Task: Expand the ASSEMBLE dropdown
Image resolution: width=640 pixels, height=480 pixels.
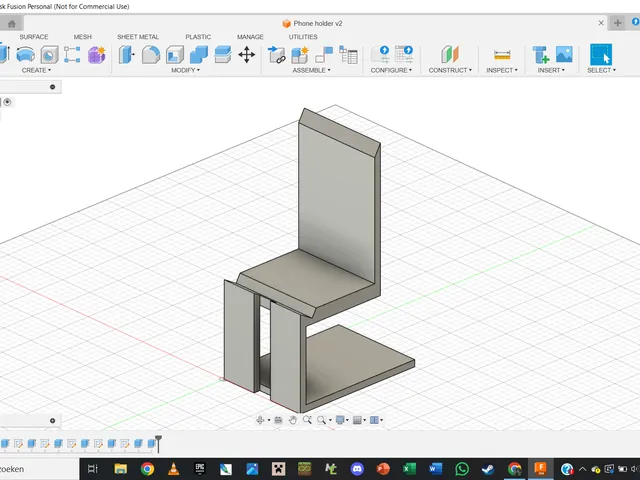Action: [x=311, y=70]
